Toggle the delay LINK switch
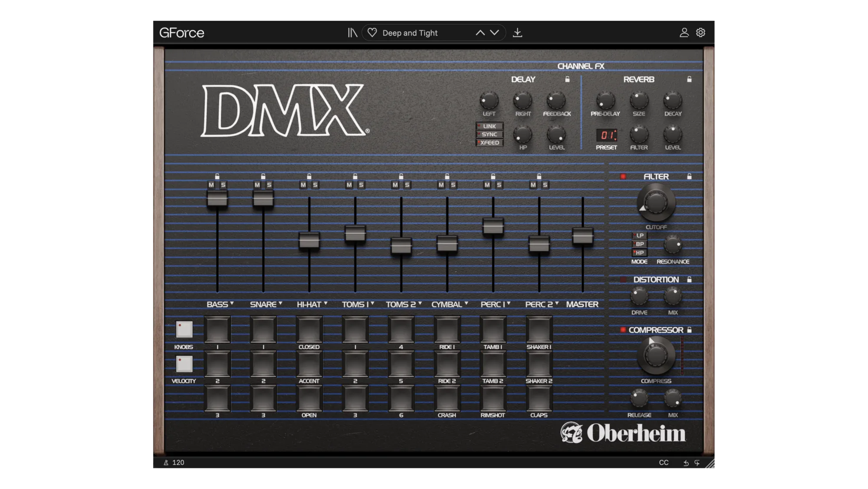This screenshot has width=868, height=489. tap(490, 126)
